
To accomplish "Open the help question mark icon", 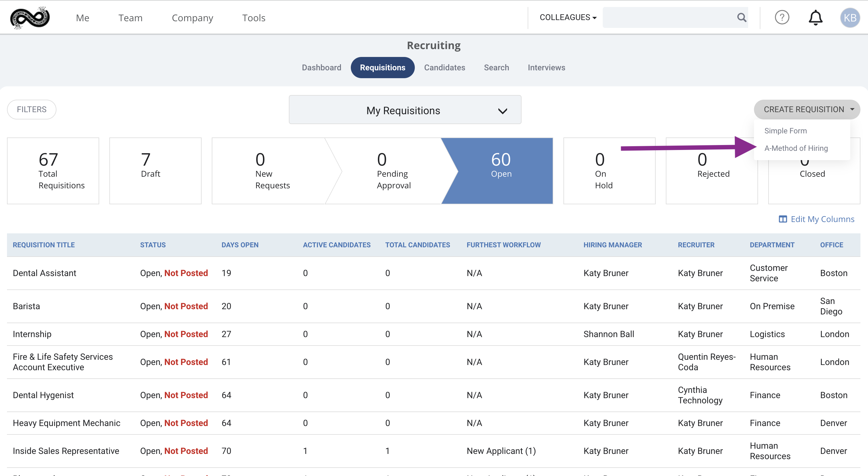I will pyautogui.click(x=782, y=17).
